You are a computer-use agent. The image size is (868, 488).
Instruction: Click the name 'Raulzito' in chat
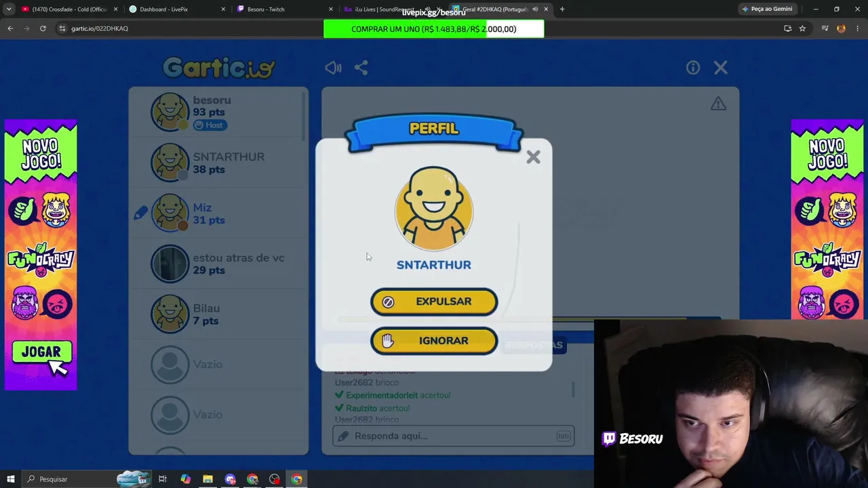click(x=361, y=408)
